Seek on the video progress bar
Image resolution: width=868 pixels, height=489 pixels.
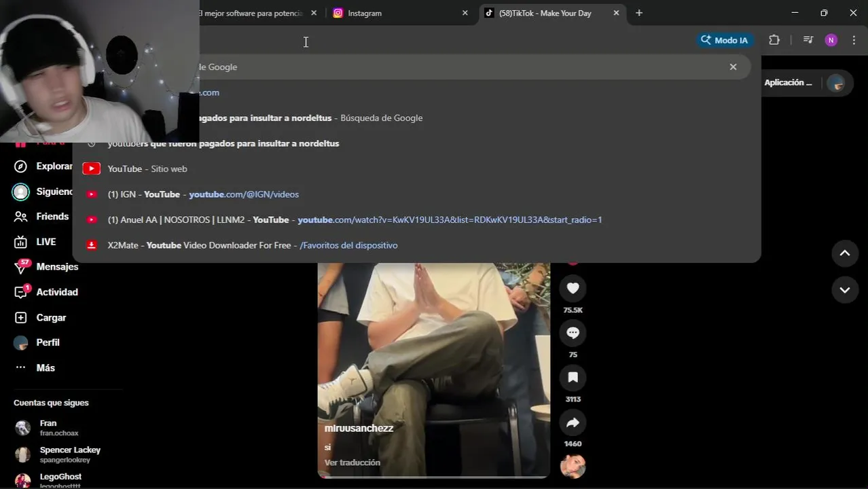point(434,477)
